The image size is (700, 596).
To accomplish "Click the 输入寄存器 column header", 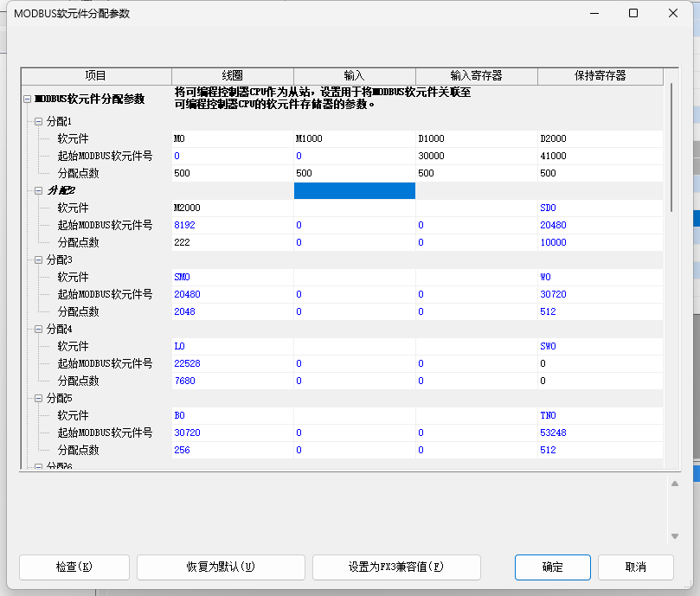I will click(476, 76).
